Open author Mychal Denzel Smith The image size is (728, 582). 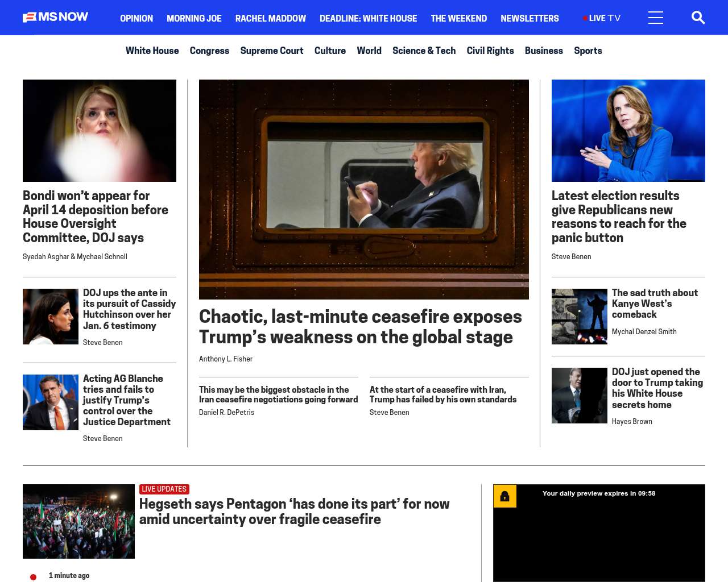[644, 332]
